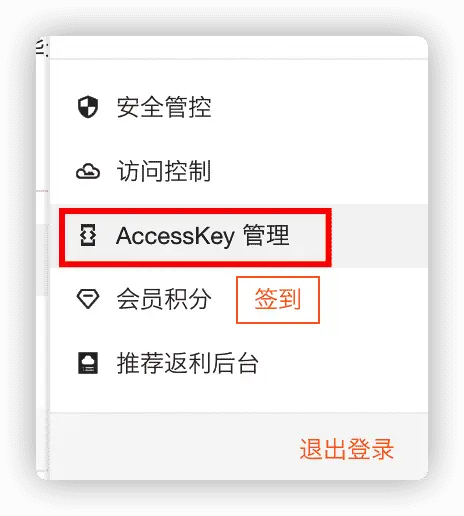Open the 推荐返利后台 menu label

click(188, 363)
